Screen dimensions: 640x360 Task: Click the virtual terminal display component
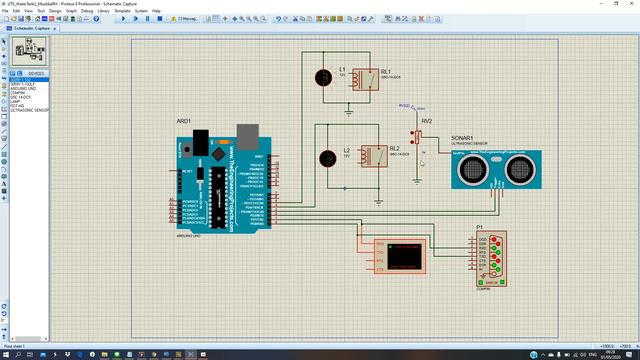coord(400,256)
